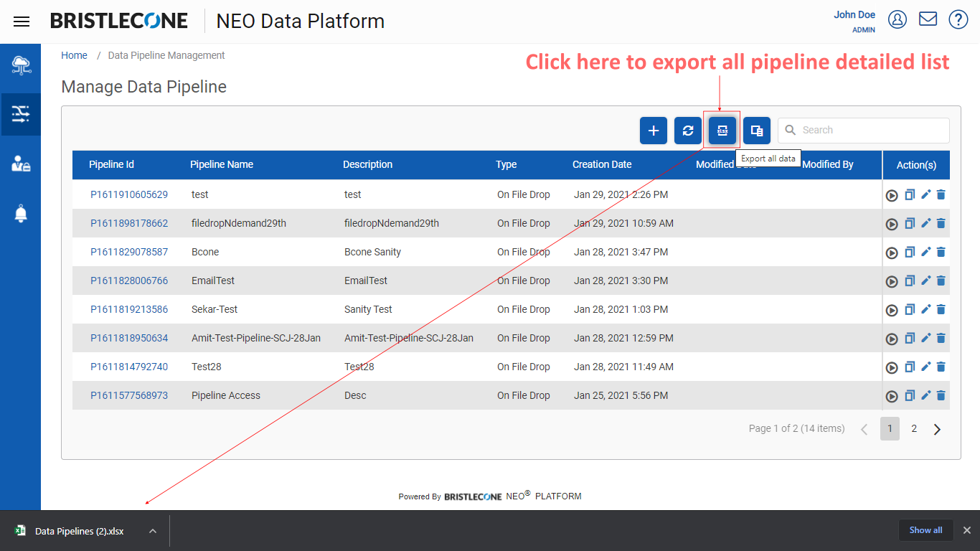Click the John Doe user name
Screen dimensions: 980x551
pos(854,14)
